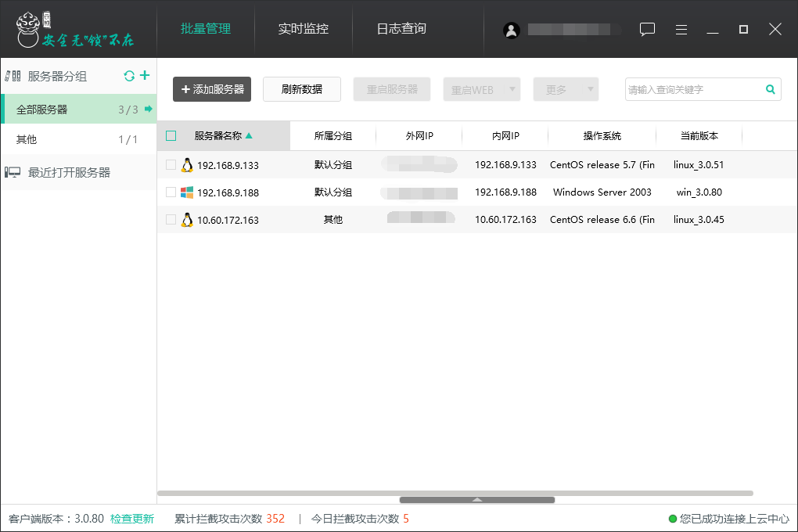Open the hamburger menu icon in title bar
798x532 pixels.
(681, 29)
